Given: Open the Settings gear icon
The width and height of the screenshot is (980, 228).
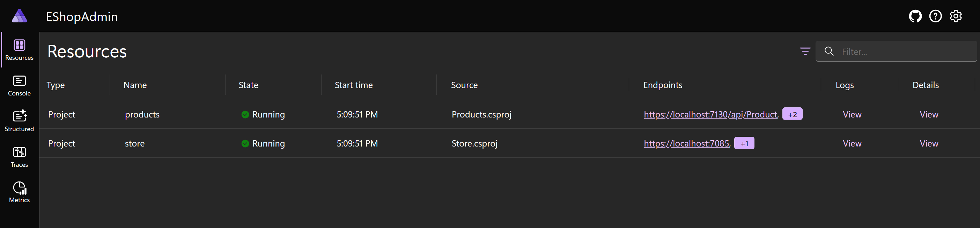Looking at the screenshot, I should click(956, 16).
